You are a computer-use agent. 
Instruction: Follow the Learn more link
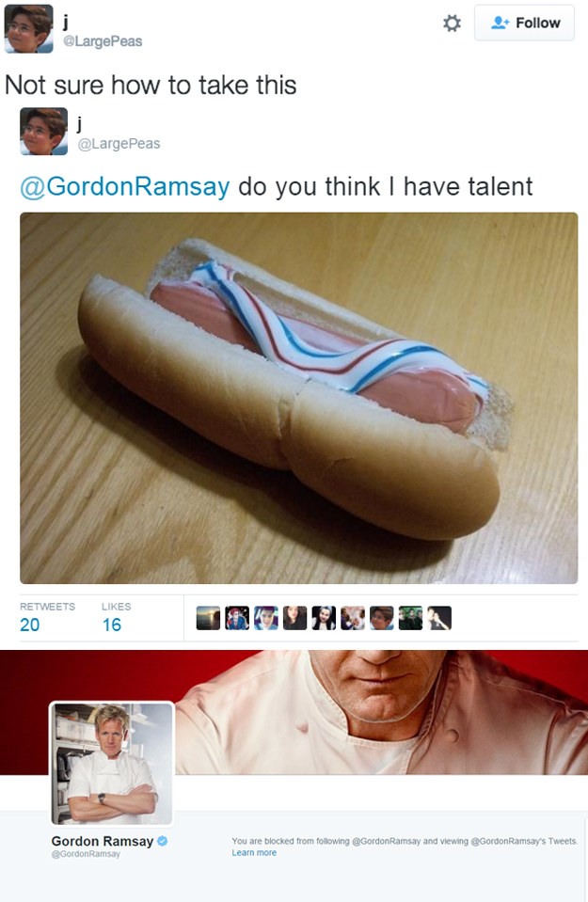click(254, 852)
